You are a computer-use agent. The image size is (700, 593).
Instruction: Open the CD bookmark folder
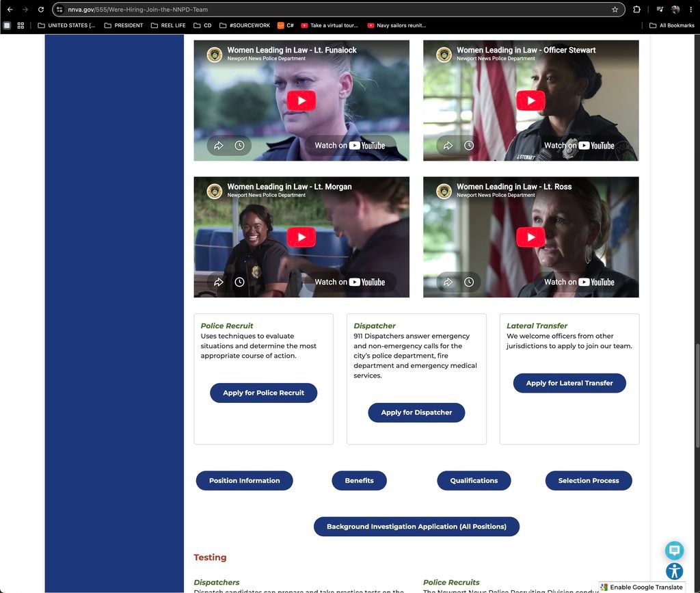click(x=202, y=25)
